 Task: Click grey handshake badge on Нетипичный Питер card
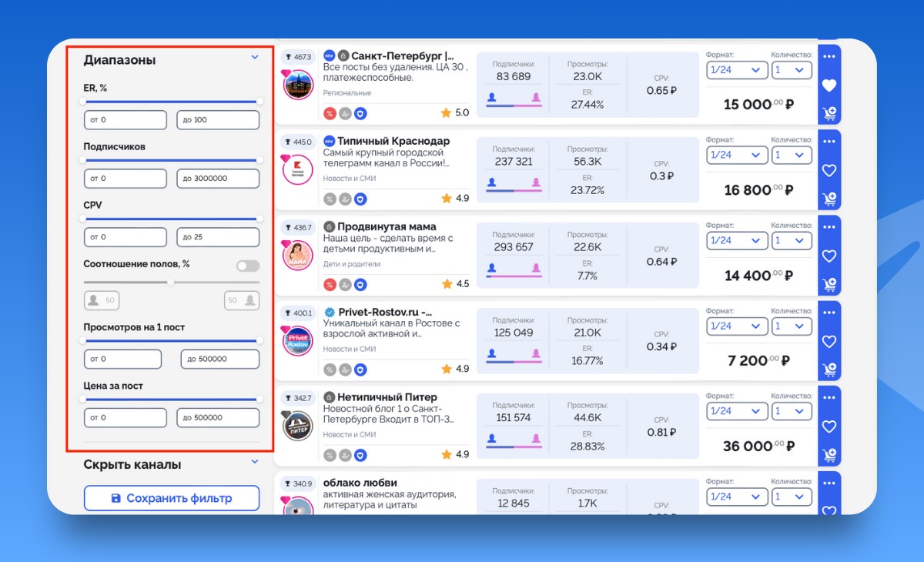[x=345, y=455]
